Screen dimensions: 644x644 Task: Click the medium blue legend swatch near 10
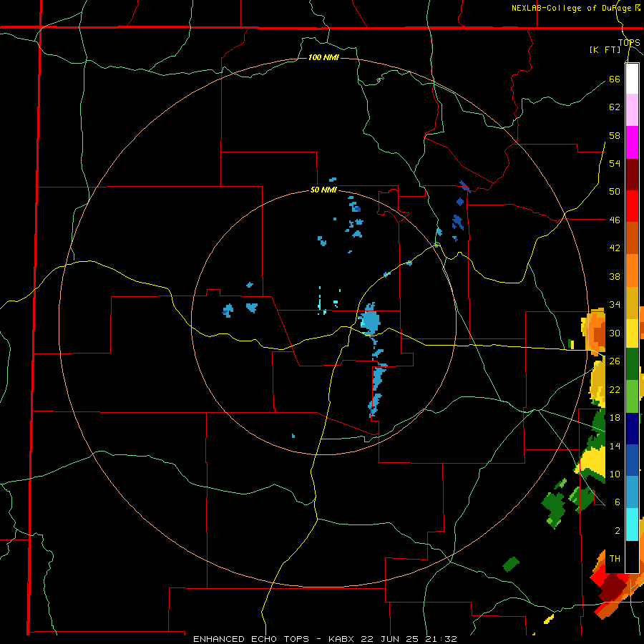(632, 460)
